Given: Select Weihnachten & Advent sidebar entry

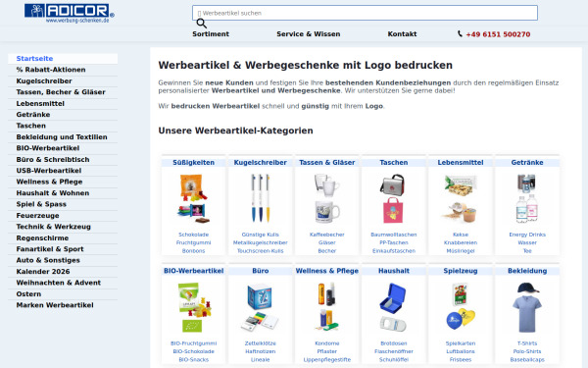Looking at the screenshot, I should tap(63, 283).
